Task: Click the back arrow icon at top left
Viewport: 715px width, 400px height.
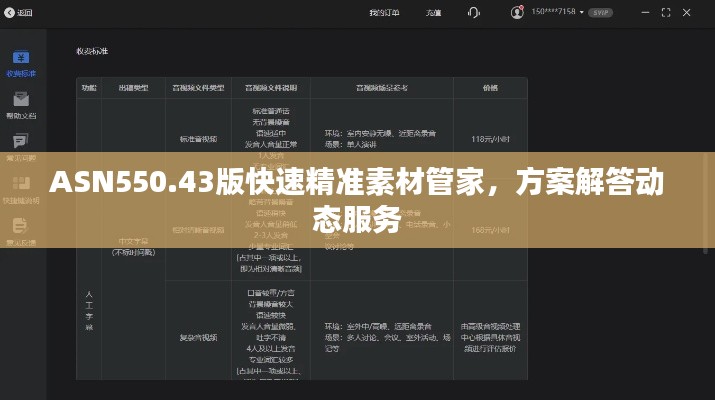Action: pos(8,12)
